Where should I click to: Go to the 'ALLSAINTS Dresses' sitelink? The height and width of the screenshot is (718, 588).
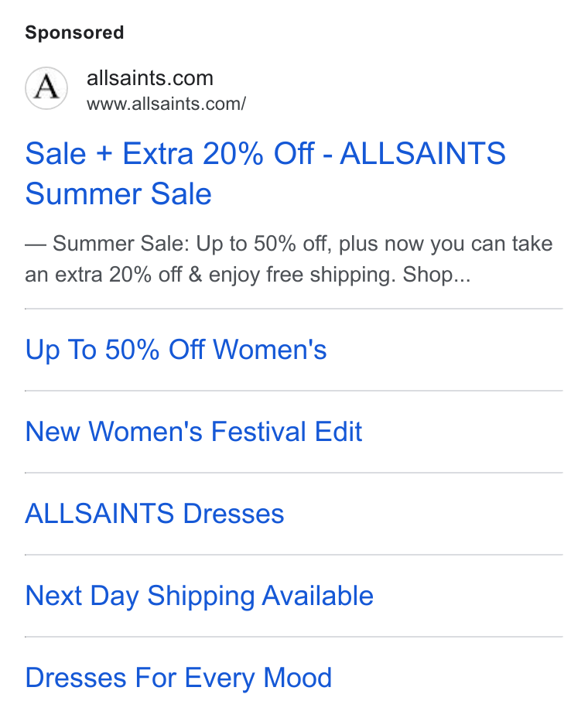pyautogui.click(x=154, y=513)
